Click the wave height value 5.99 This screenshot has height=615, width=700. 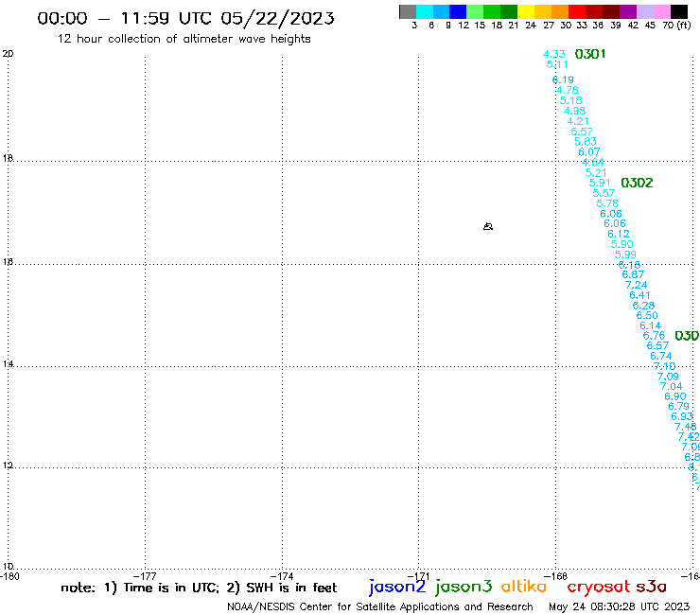(x=625, y=255)
